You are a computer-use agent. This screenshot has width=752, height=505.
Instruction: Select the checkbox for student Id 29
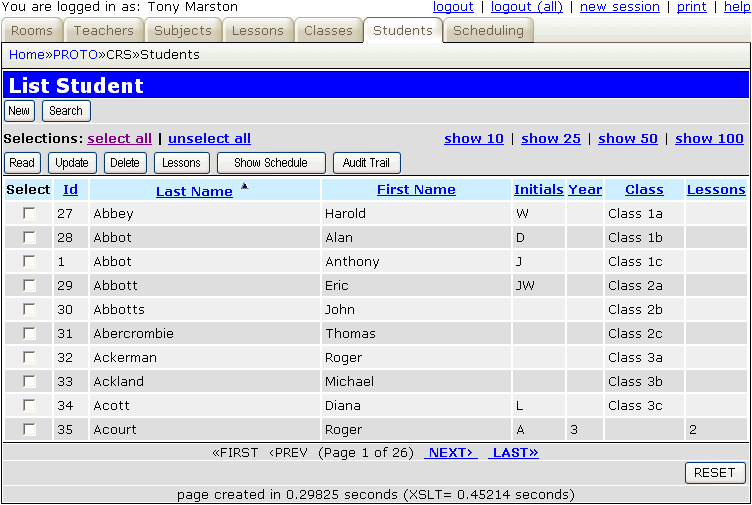(x=29, y=285)
